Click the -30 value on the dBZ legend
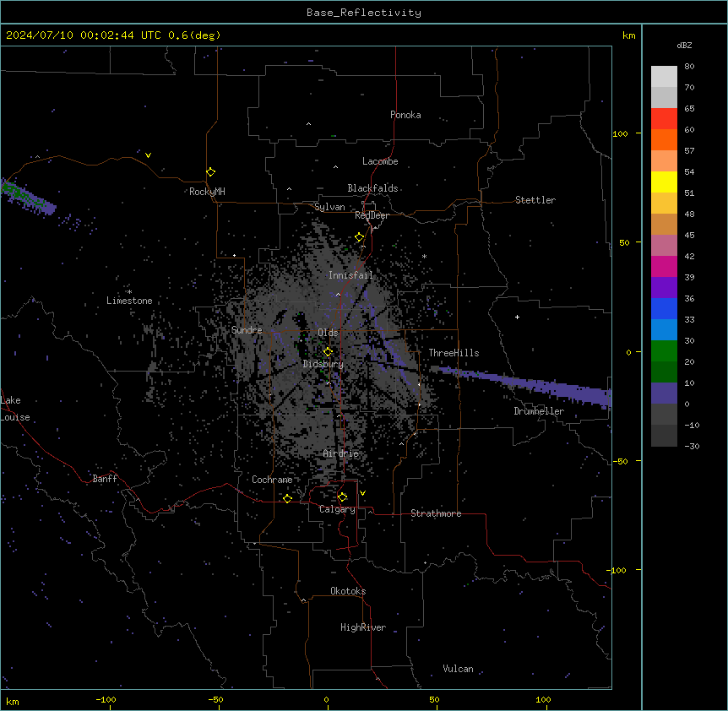 point(692,447)
